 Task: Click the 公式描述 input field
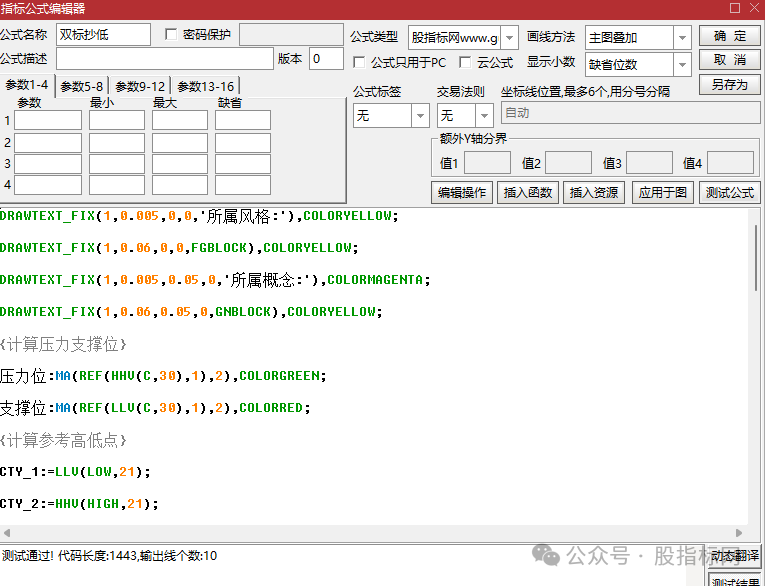pos(164,59)
